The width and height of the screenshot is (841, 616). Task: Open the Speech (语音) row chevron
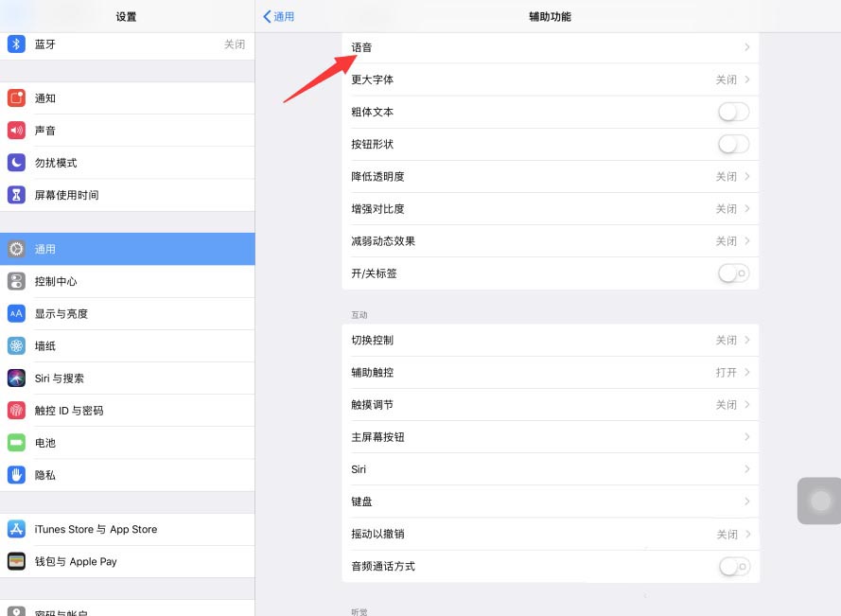click(x=747, y=47)
